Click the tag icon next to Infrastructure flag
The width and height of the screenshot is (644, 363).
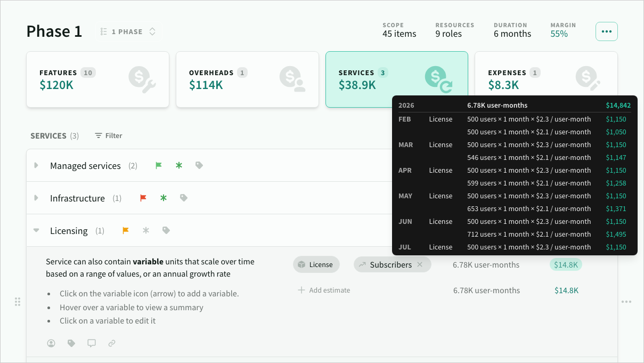183,198
